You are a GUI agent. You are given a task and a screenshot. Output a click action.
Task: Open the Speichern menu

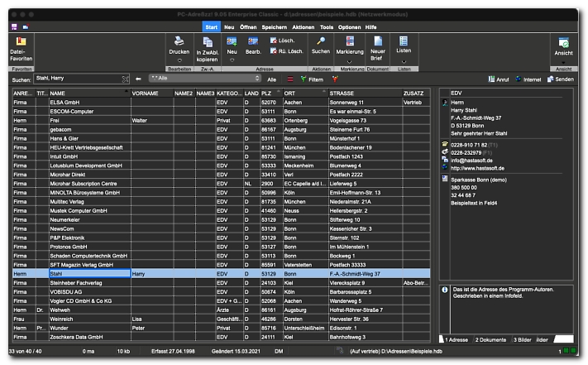[274, 27]
